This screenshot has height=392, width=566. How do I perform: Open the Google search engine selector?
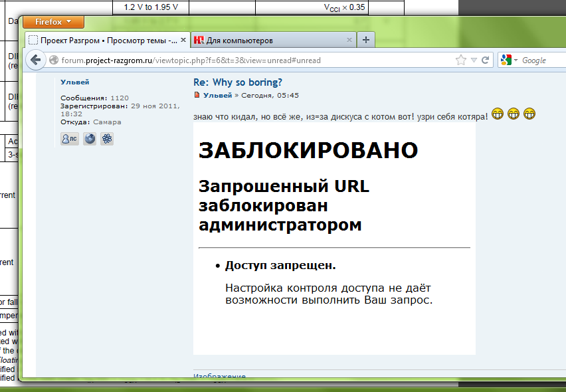(x=508, y=60)
